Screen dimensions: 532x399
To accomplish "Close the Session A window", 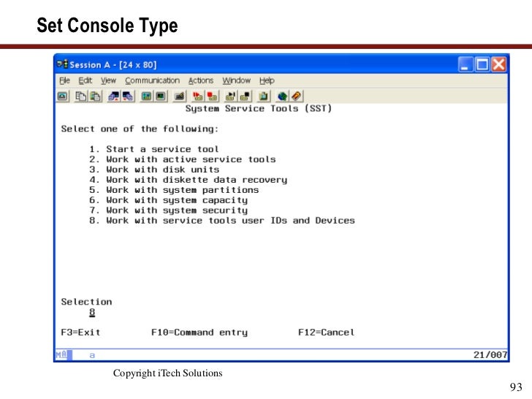I will 498,64.
